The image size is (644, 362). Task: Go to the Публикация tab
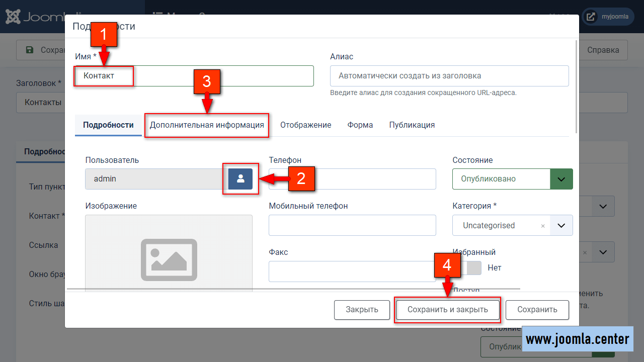coord(412,125)
